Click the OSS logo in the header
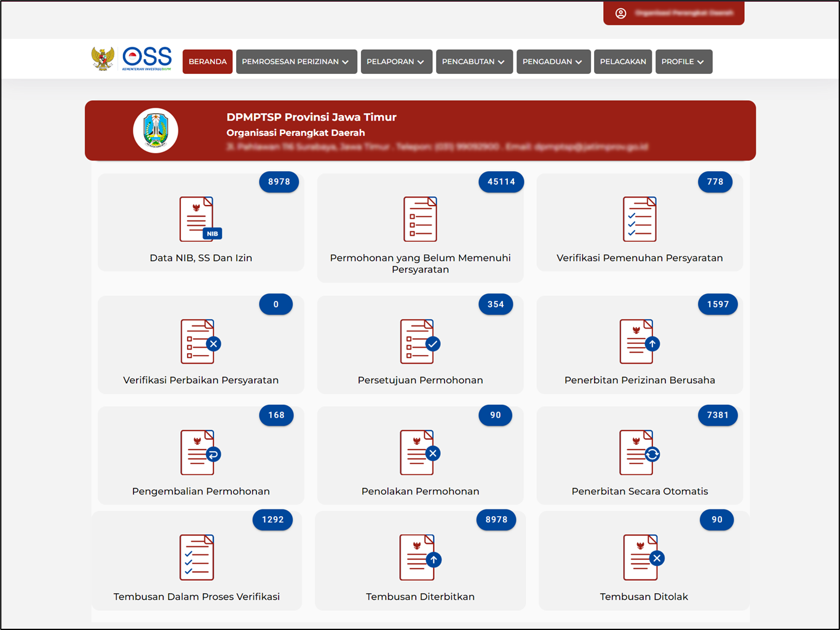This screenshot has height=630, width=840. point(146,59)
